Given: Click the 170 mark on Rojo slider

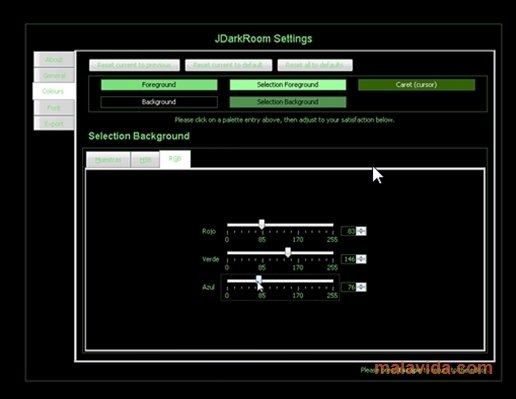Looking at the screenshot, I should [x=298, y=240].
